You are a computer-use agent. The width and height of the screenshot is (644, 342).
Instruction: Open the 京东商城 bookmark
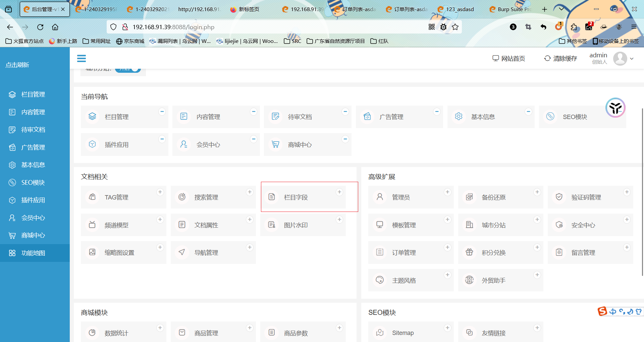[130, 41]
